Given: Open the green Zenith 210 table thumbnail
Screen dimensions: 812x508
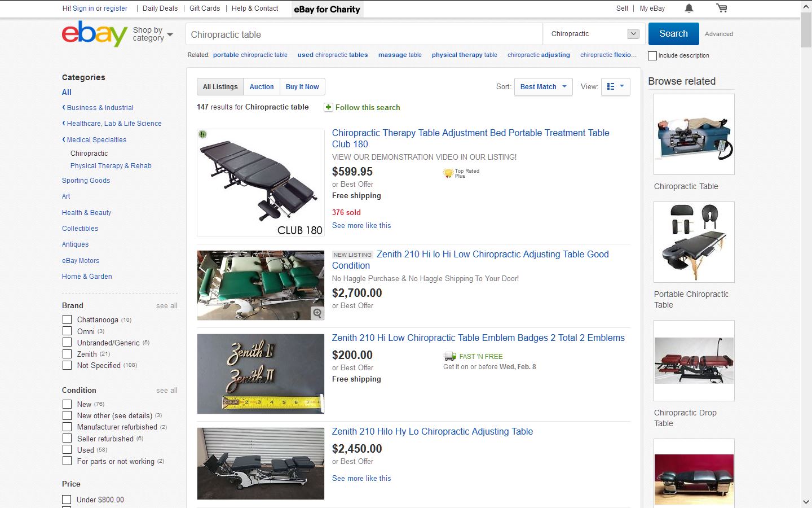Looking at the screenshot, I should click(261, 286).
